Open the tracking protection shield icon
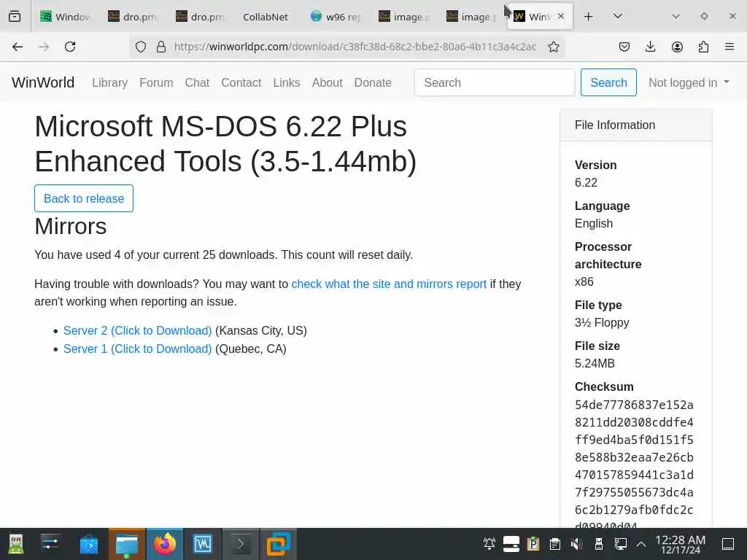The width and height of the screenshot is (747, 560). tap(141, 47)
